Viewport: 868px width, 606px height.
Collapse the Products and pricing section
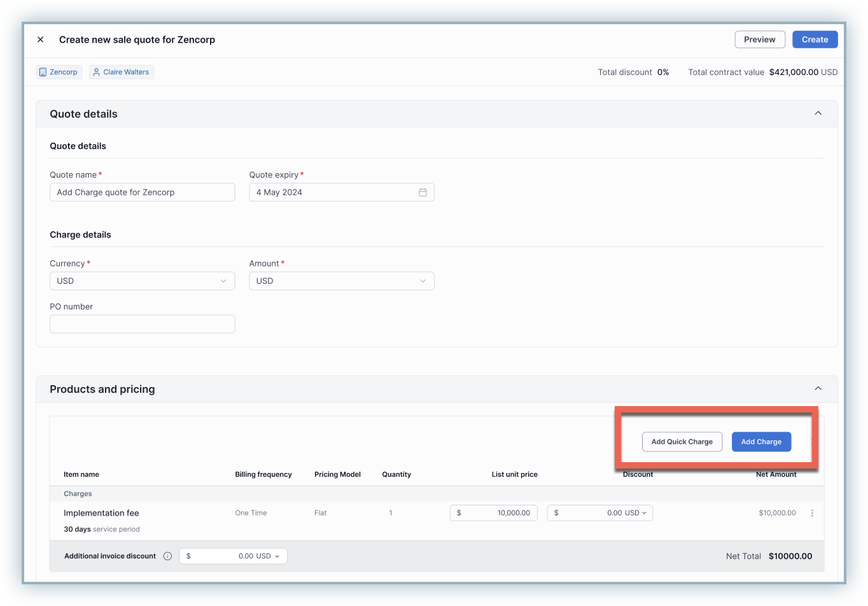point(818,389)
